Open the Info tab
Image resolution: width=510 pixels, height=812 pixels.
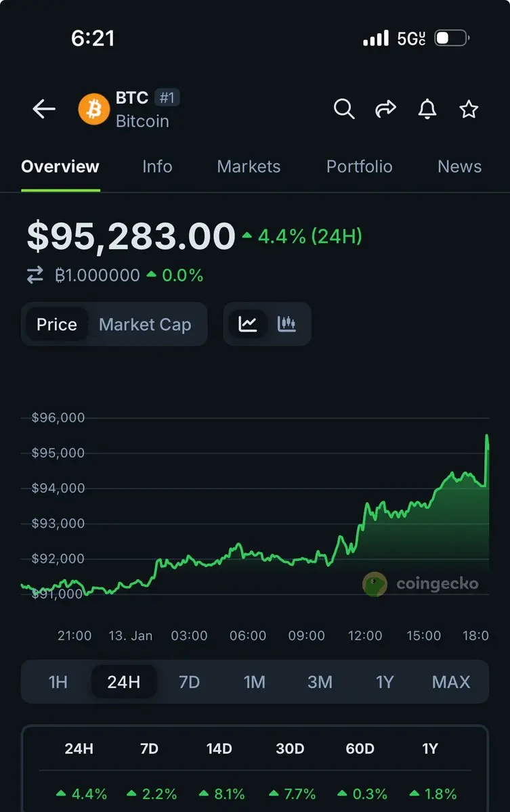[157, 166]
